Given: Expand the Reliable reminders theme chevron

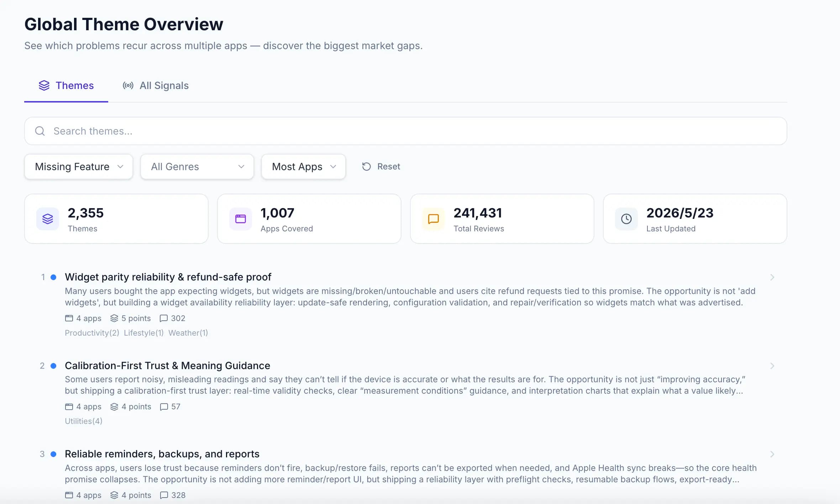Looking at the screenshot, I should (x=772, y=454).
